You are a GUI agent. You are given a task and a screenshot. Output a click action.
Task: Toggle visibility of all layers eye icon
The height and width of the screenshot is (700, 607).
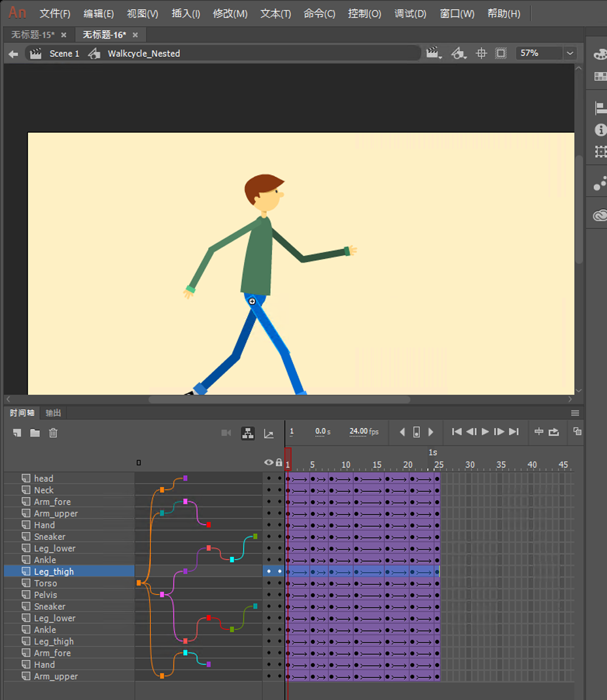point(268,463)
